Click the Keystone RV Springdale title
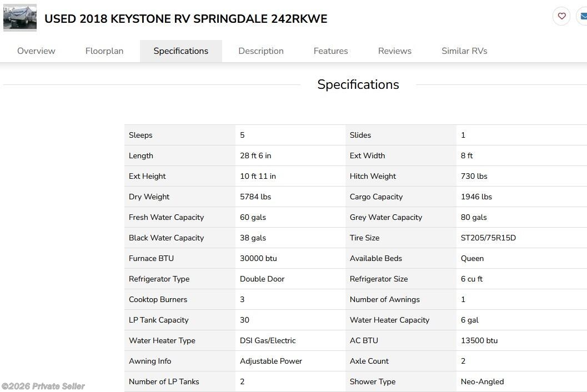This screenshot has height=392, width=587. point(185,18)
